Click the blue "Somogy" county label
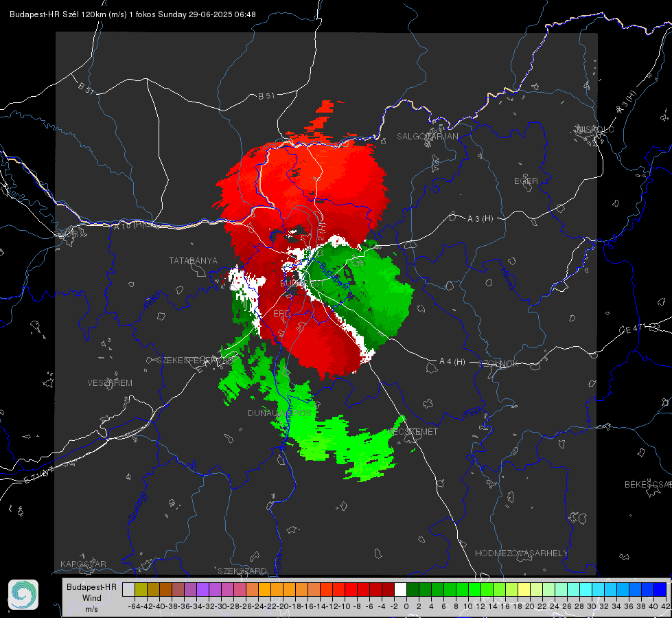This screenshot has width=672, height=618. click(137, 507)
